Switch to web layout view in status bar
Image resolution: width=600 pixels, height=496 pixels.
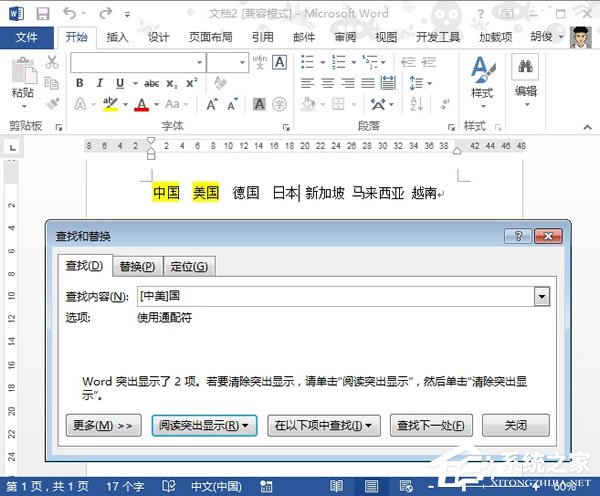[406, 486]
